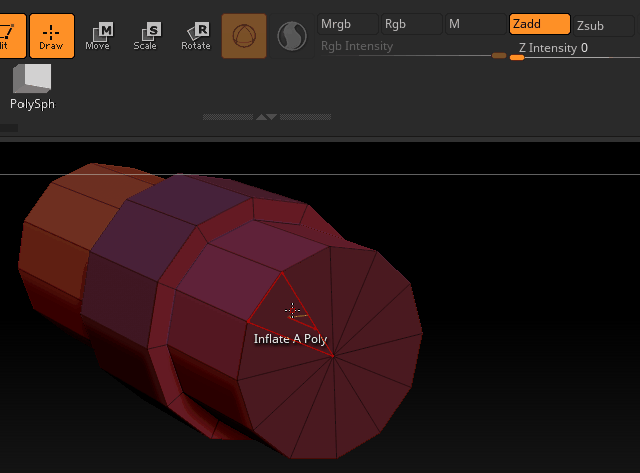This screenshot has height=473, width=640.
Task: Enable the Zsub sculpt mode
Action: tap(603, 24)
